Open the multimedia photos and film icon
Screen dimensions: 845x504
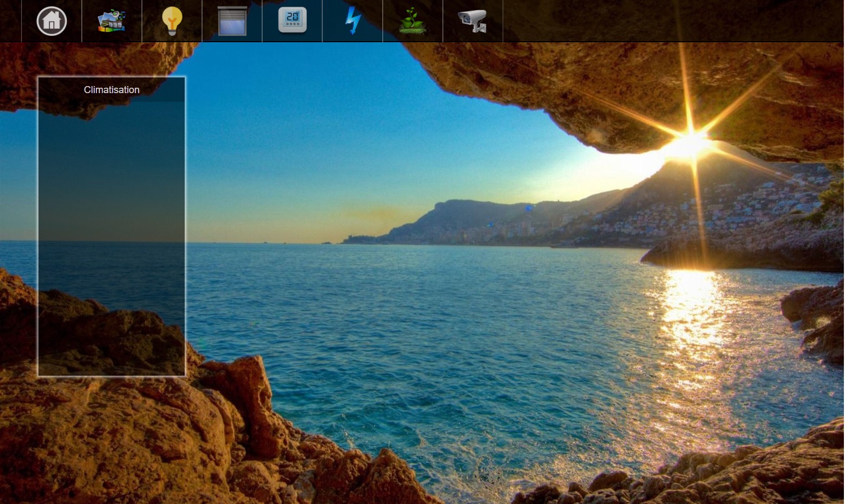pyautogui.click(x=112, y=21)
